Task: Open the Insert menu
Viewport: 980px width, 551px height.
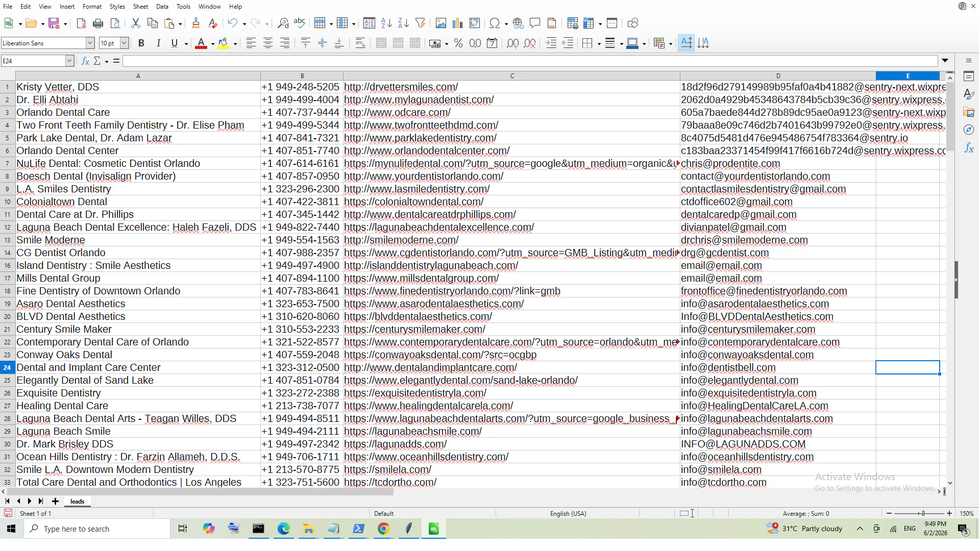Action: click(67, 7)
